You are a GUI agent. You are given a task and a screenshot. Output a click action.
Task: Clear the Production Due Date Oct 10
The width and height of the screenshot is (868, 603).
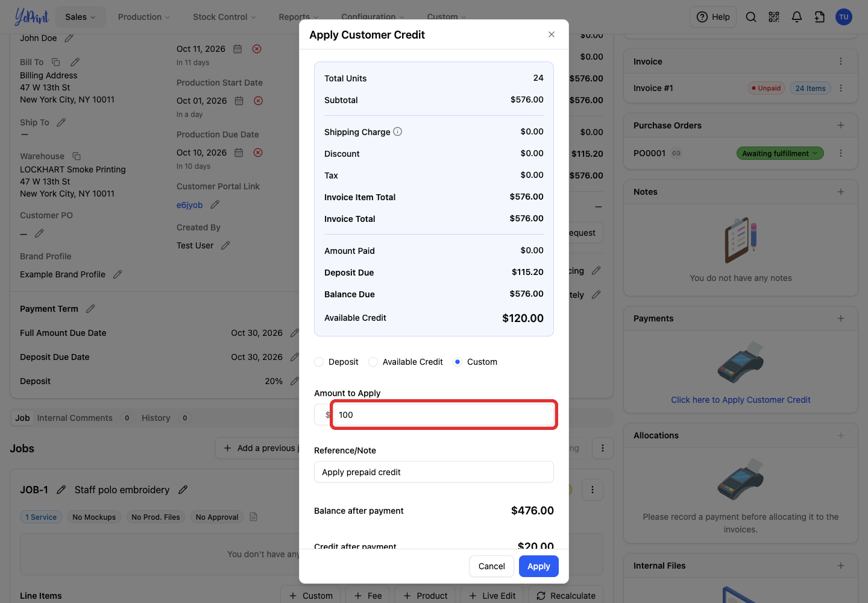pos(258,153)
